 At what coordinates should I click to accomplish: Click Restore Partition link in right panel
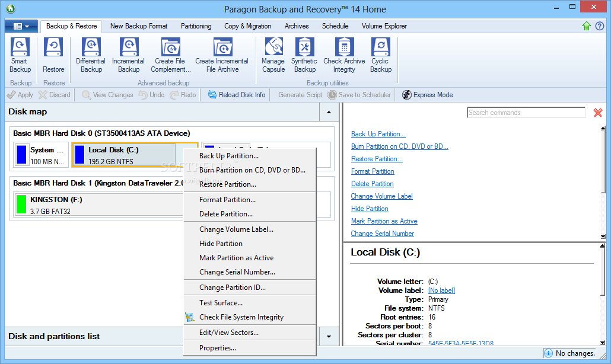(x=377, y=159)
